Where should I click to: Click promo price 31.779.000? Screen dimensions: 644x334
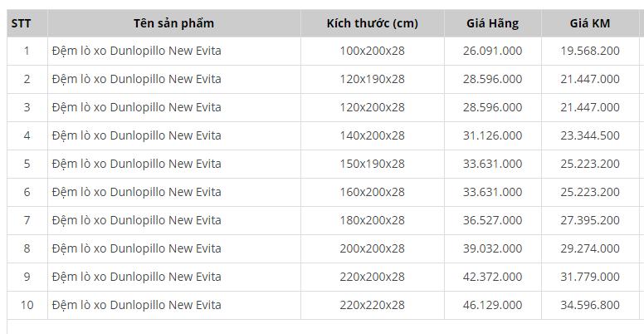(590, 277)
